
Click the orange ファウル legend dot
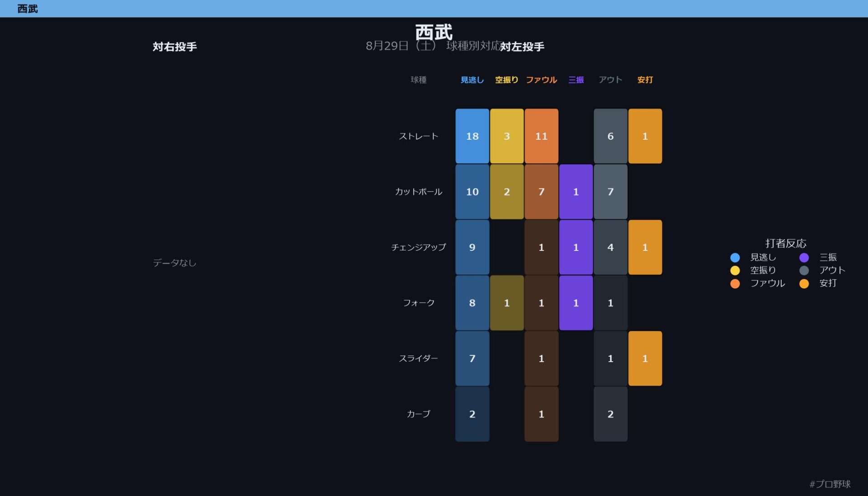pos(735,283)
